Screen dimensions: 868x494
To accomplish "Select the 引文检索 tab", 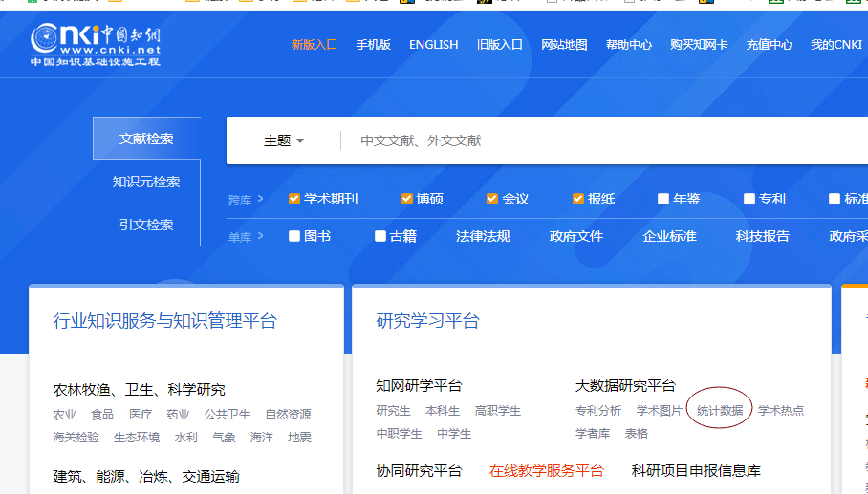I will point(146,225).
